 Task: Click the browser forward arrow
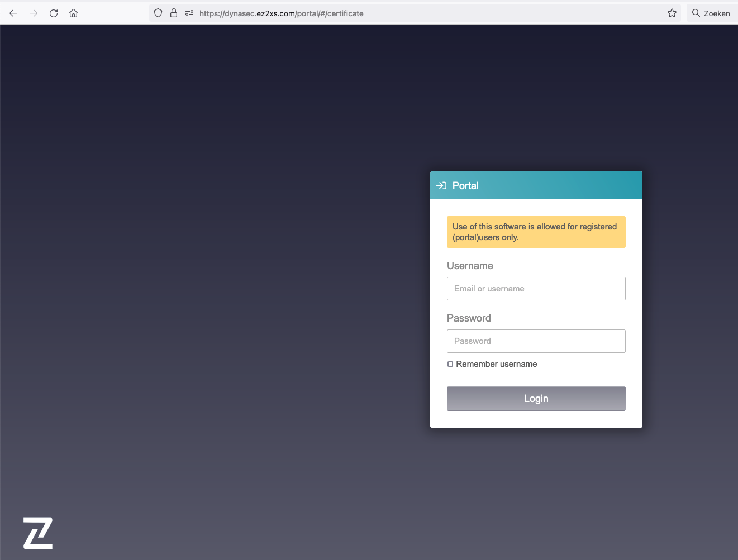[x=34, y=13]
